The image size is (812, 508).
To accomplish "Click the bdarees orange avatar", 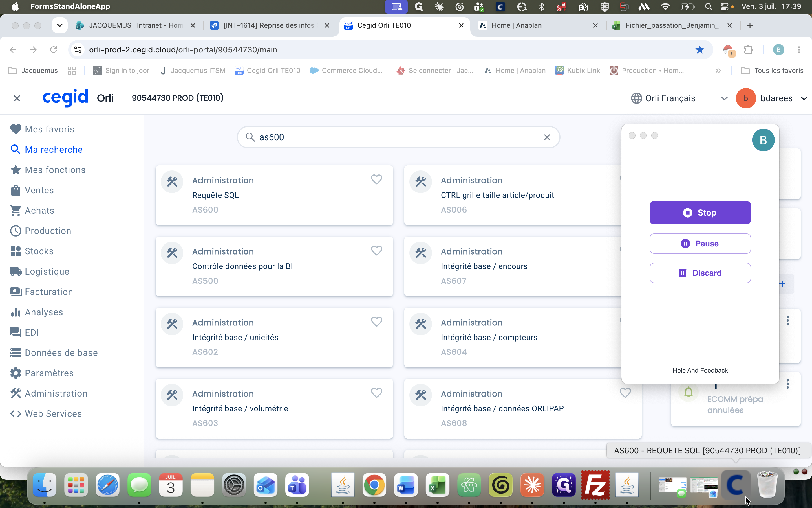I will [x=745, y=98].
